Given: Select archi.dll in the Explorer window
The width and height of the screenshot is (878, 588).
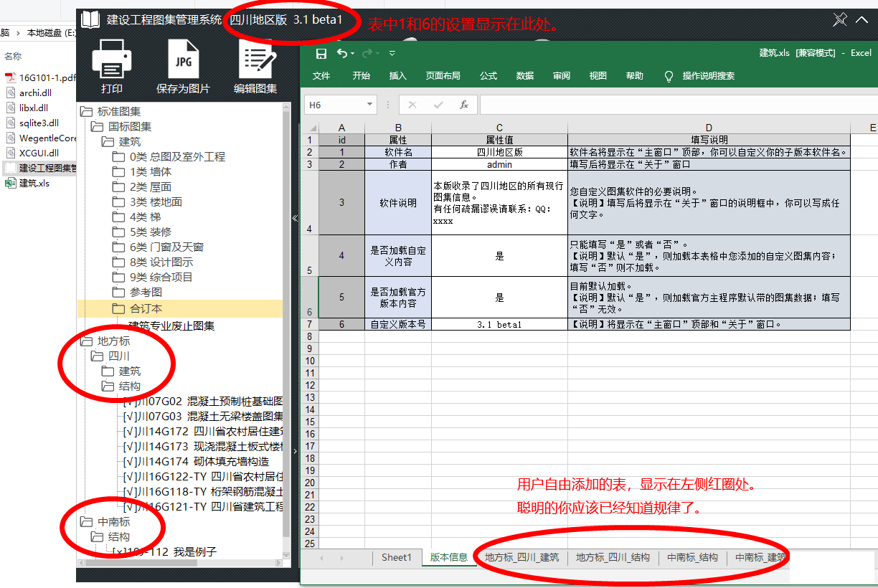Looking at the screenshot, I should pyautogui.click(x=29, y=93).
